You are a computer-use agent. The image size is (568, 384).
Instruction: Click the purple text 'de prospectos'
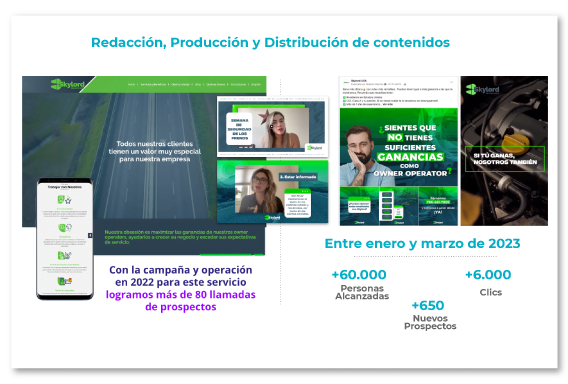click(181, 307)
